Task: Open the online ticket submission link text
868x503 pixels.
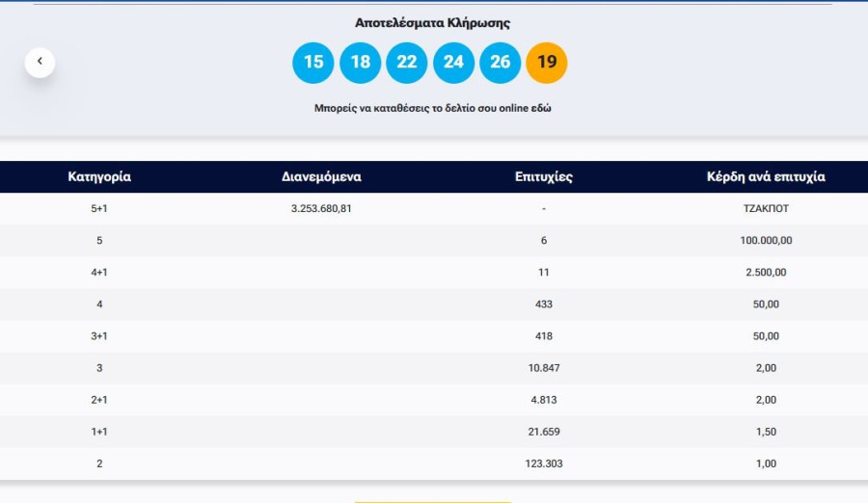Action: (x=433, y=108)
